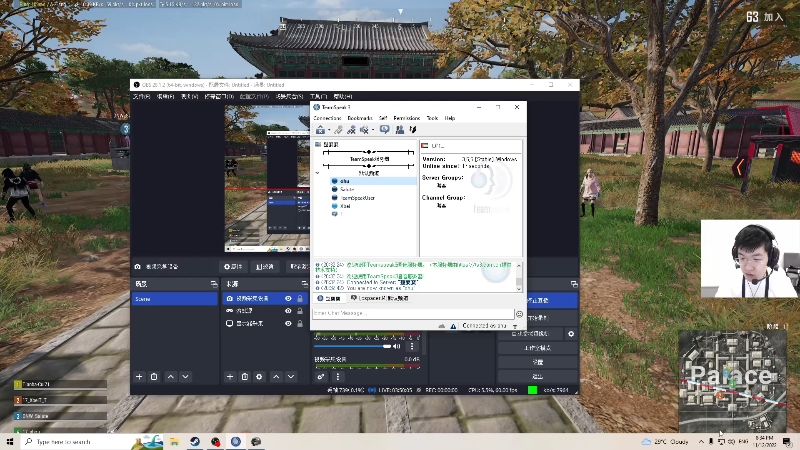Move OBS source up
Viewport: 800px width, 450px height.
coord(276,377)
